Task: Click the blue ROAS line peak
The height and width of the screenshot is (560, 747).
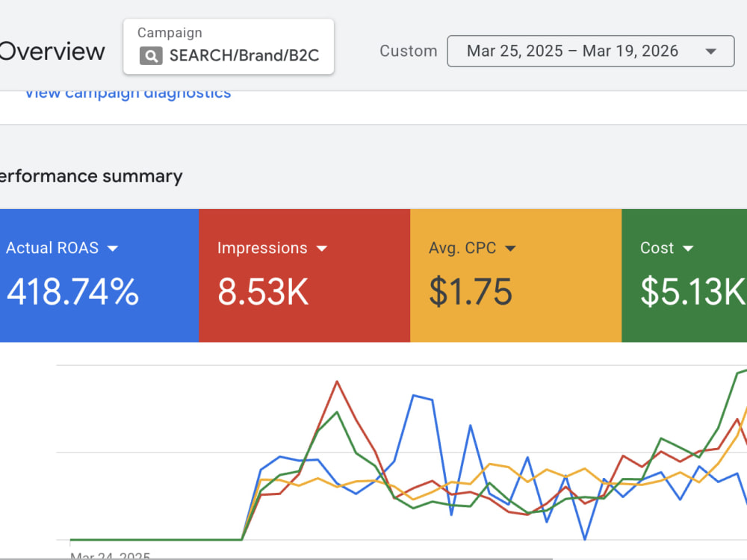Action: coord(414,395)
